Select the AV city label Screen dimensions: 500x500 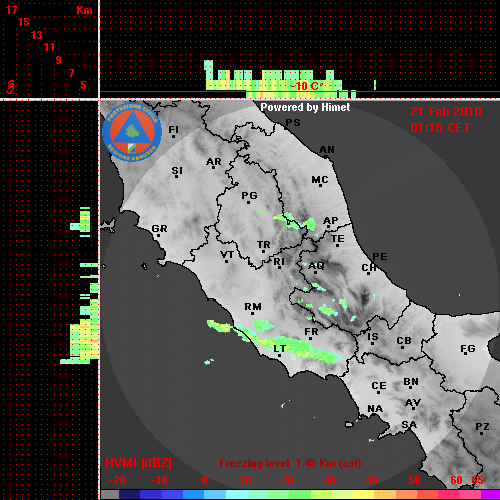413,403
